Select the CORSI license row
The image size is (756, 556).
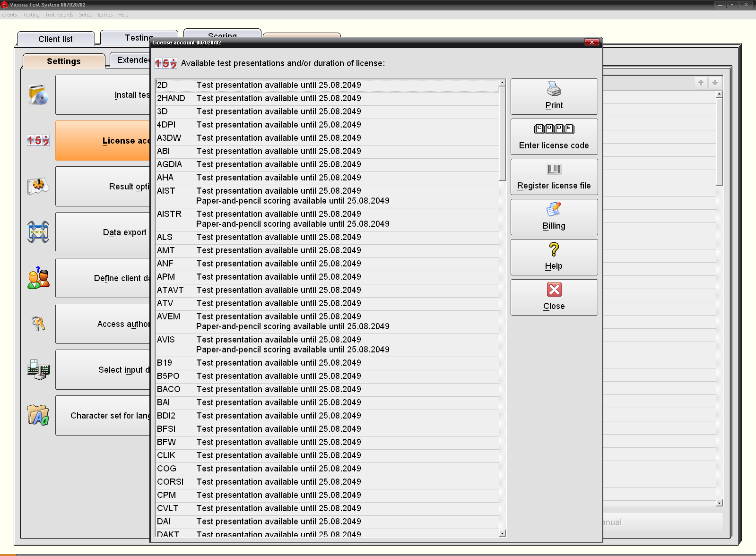pyautogui.click(x=327, y=482)
